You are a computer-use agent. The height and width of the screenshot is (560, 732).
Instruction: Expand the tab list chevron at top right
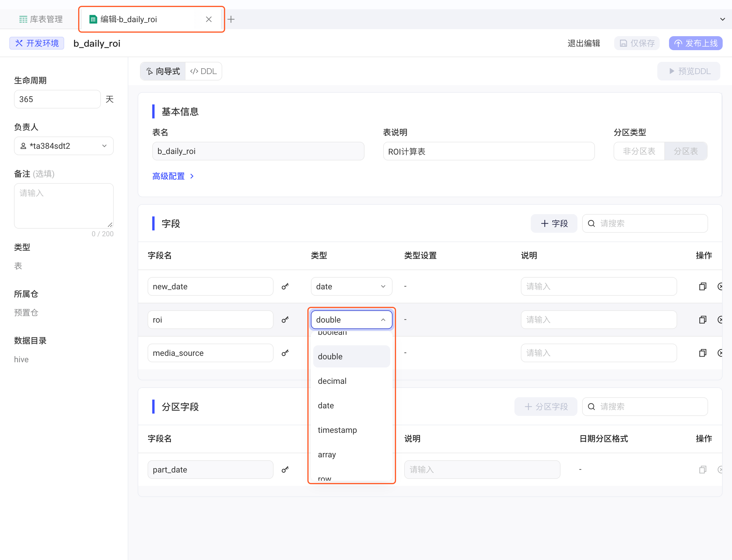[722, 19]
